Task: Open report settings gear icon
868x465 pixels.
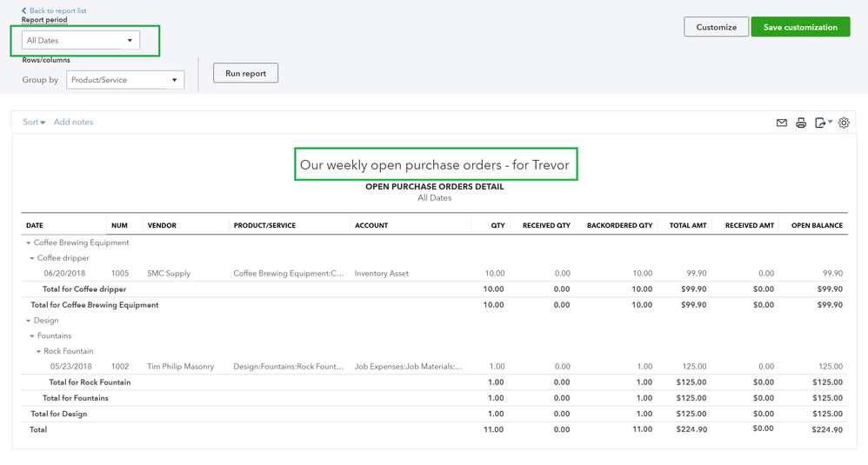Action: pos(844,123)
